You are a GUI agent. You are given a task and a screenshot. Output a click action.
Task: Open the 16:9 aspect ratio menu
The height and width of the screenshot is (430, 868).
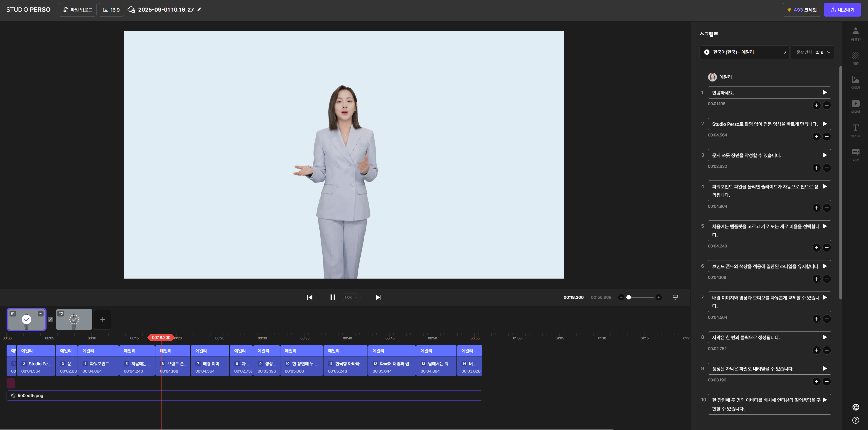(111, 10)
